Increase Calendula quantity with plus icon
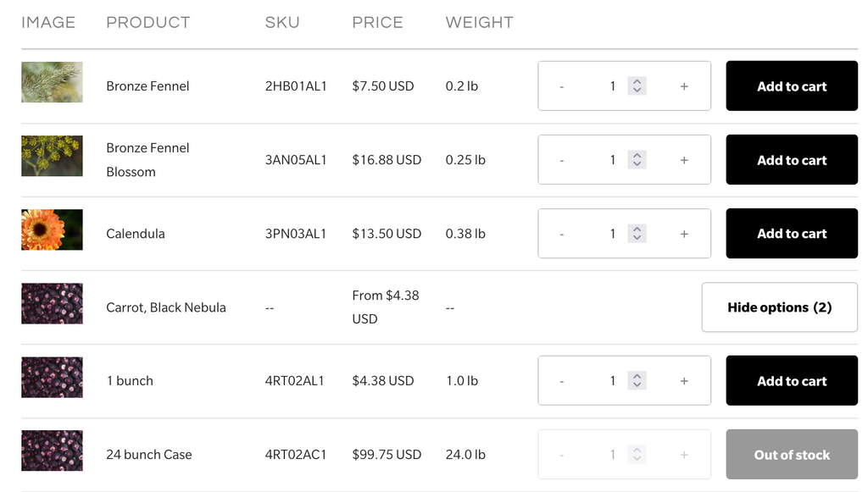This screenshot has width=868, height=492. click(684, 234)
